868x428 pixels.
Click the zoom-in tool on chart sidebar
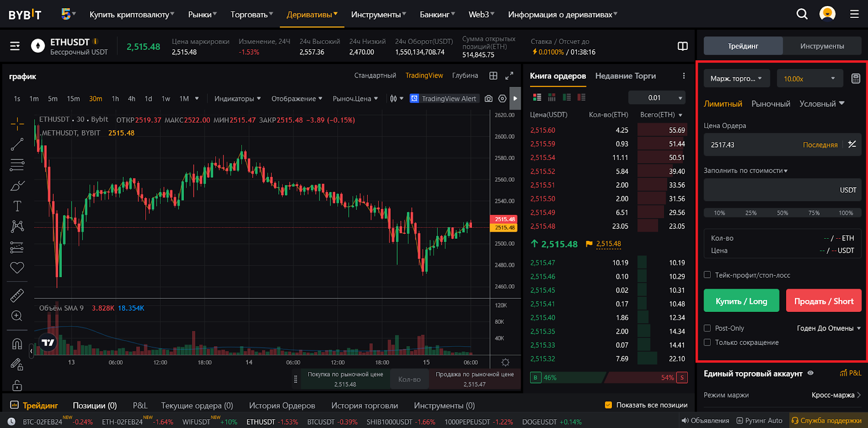(x=17, y=316)
